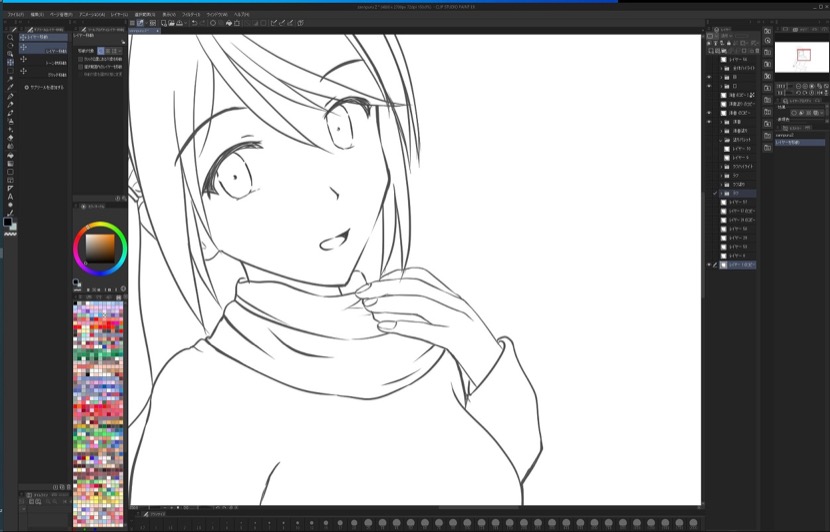Select second move-target button in Tool Property
The width and height of the screenshot is (830, 532).
coord(108,51)
